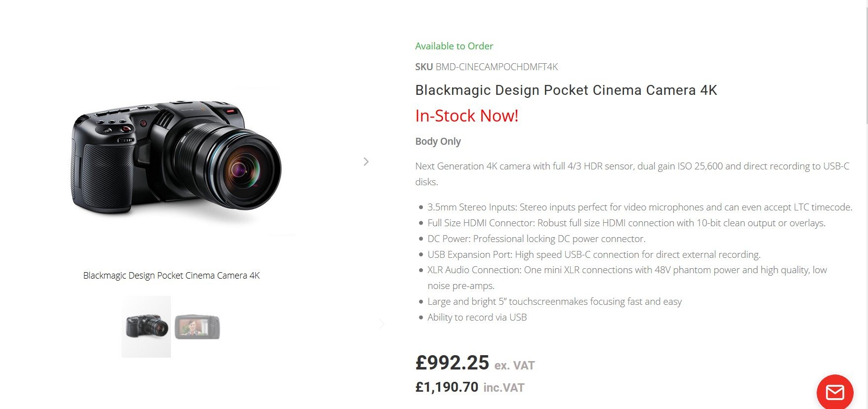Click the Next Generation 4K camera description
868x409 pixels.
click(632, 174)
